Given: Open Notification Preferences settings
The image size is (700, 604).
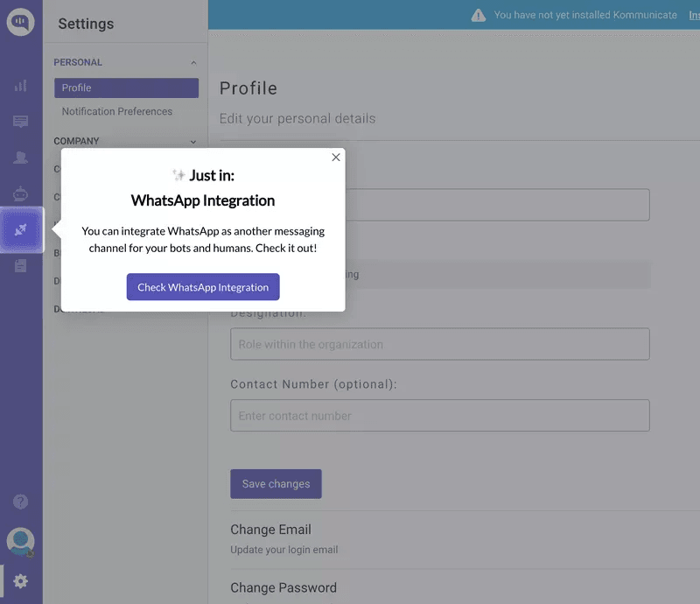Looking at the screenshot, I should tap(117, 111).
